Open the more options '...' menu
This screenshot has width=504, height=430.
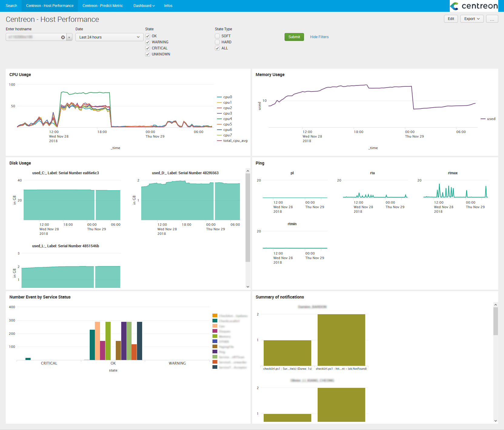click(x=492, y=19)
